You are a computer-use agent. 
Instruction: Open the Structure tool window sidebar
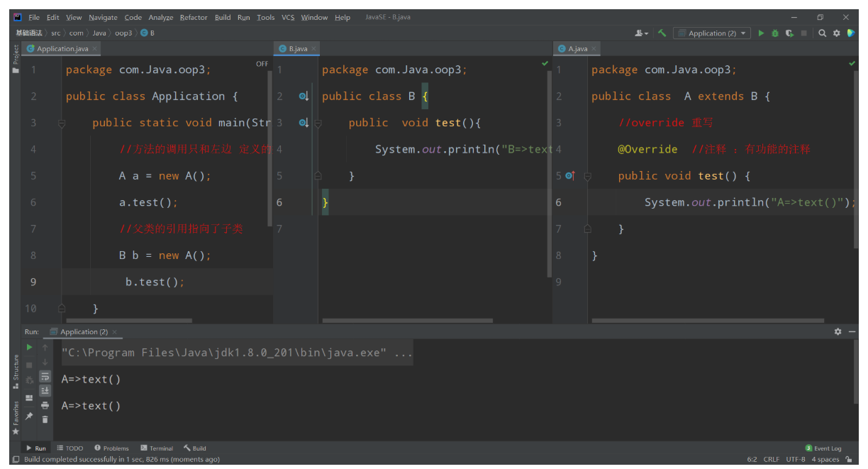(16, 373)
